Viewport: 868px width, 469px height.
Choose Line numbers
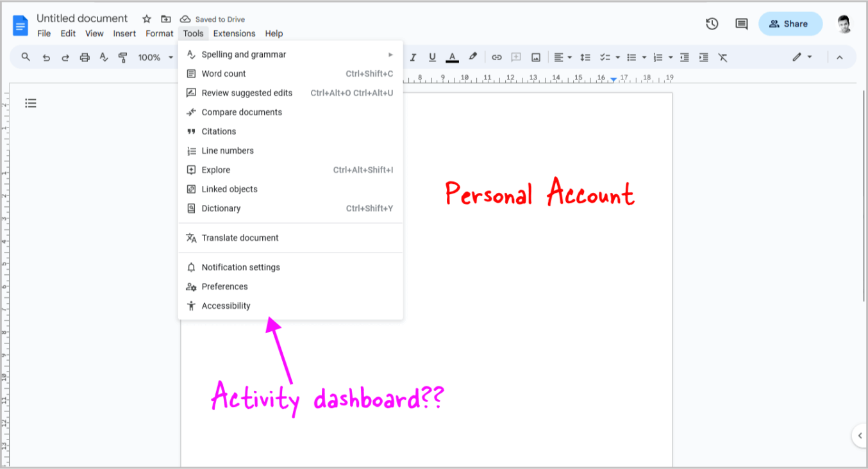(x=290, y=151)
